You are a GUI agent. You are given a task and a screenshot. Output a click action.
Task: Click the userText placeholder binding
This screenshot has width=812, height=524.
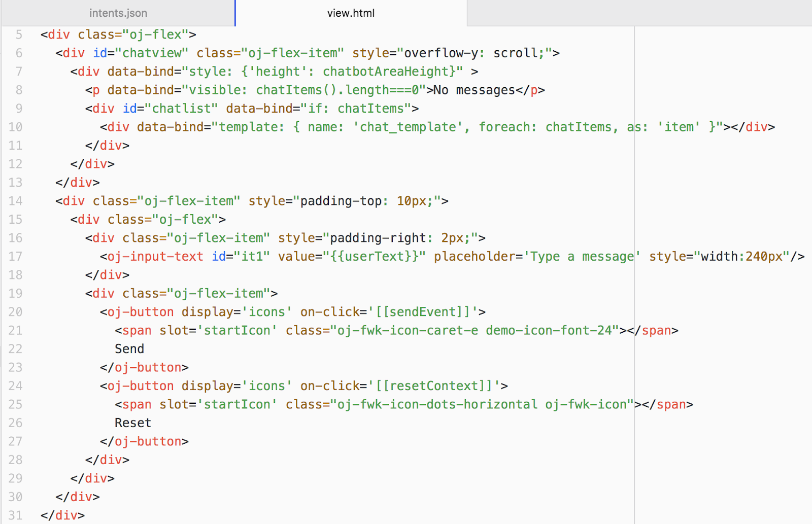point(373,256)
